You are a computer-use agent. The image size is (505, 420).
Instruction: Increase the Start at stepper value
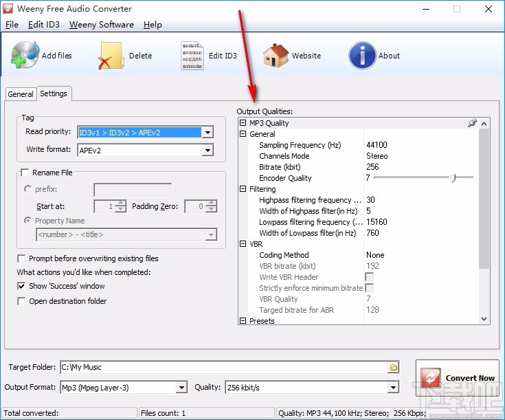click(x=120, y=203)
